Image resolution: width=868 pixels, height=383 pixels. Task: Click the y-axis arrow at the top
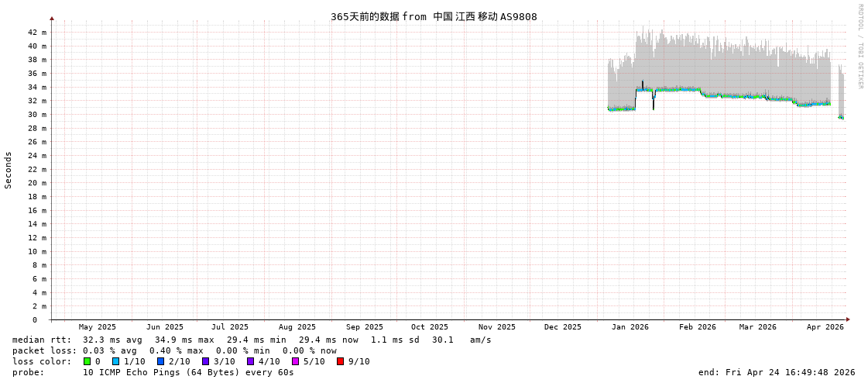click(x=52, y=18)
